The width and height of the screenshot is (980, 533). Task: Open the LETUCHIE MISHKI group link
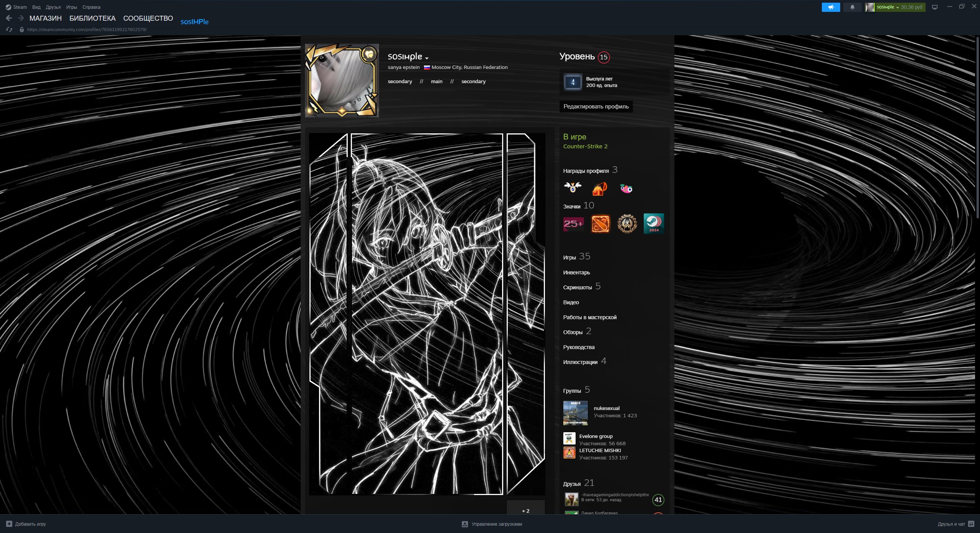pos(600,451)
